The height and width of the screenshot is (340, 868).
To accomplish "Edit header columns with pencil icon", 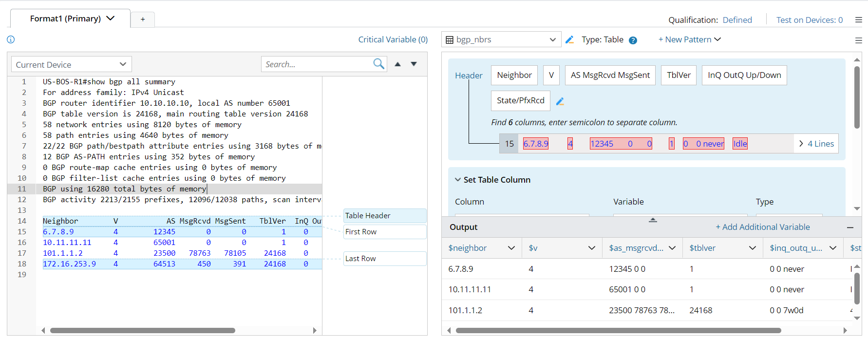I will pyautogui.click(x=560, y=101).
